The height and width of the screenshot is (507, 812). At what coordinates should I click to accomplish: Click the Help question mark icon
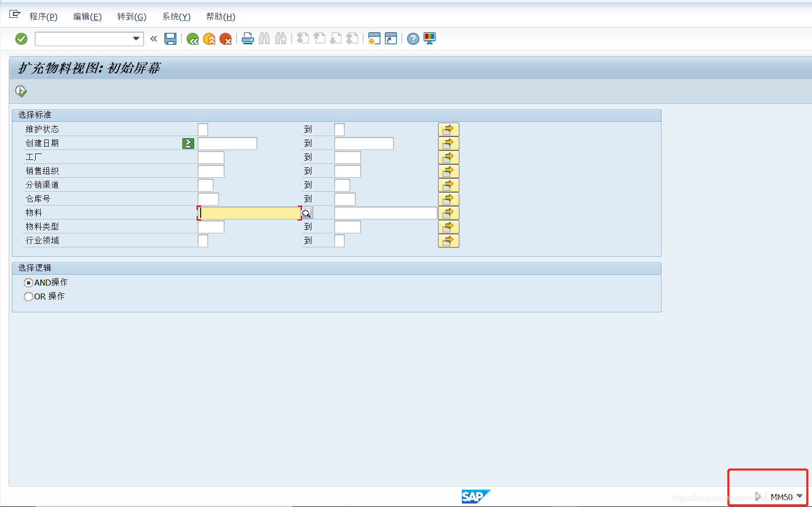point(413,39)
